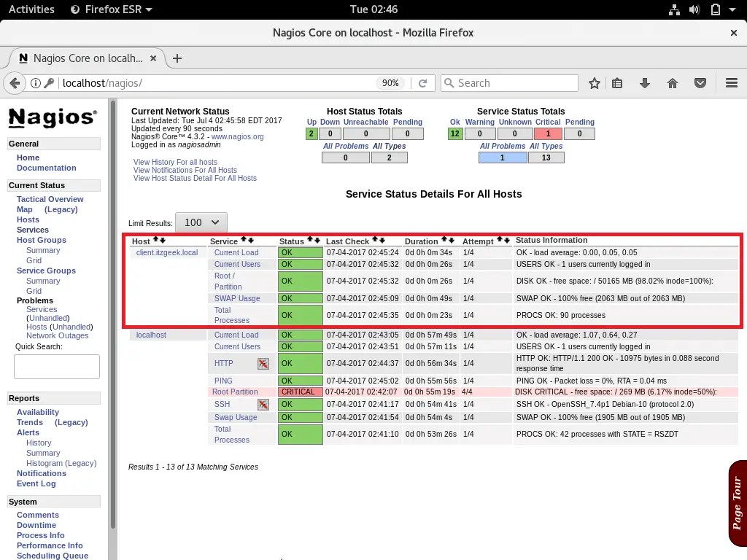
Task: Click disabled notifications icon next to HTTP service
Action: coord(263,364)
